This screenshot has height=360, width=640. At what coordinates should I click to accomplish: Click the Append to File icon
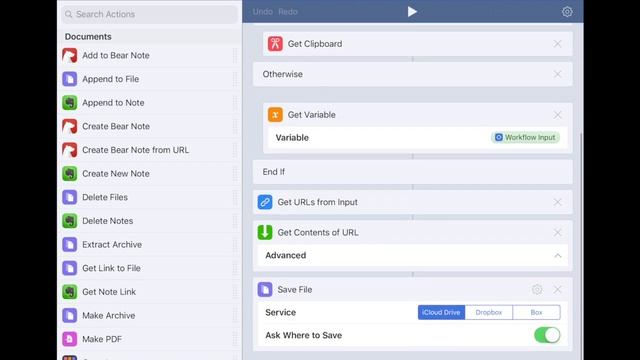(70, 79)
